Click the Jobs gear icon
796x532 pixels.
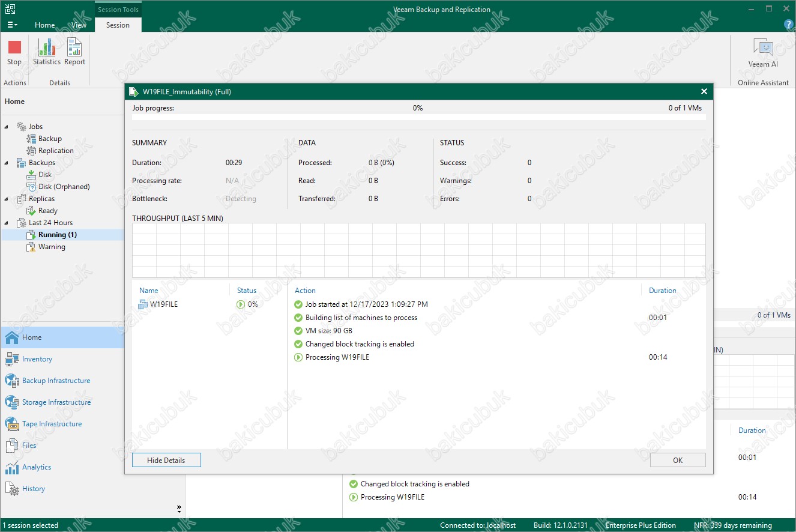(x=21, y=127)
